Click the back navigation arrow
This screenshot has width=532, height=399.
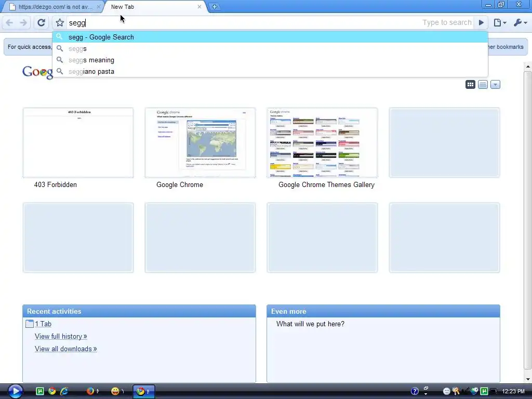[9, 23]
